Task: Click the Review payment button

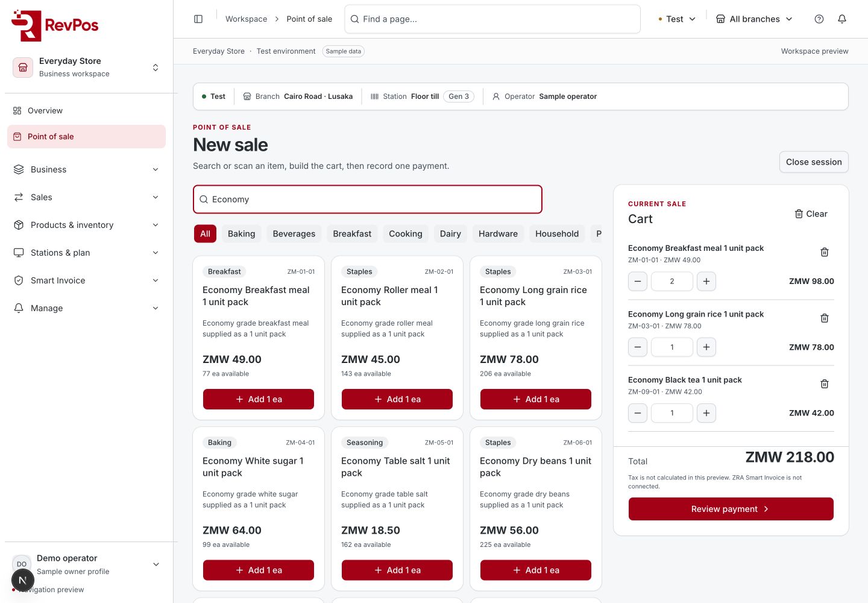Action: click(731, 509)
